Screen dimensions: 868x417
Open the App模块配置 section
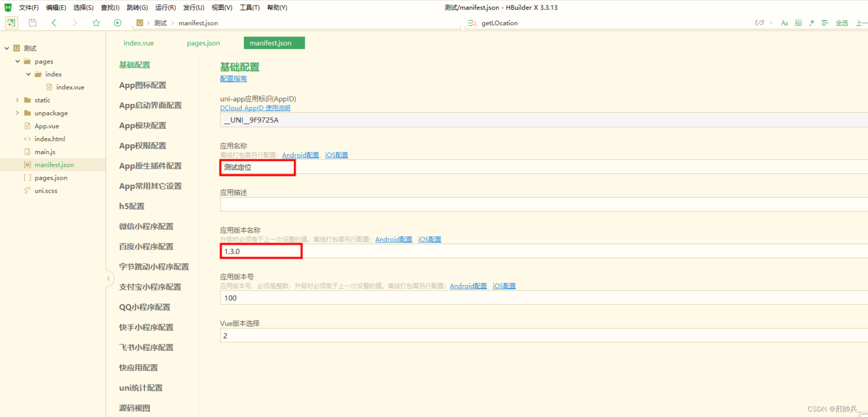tap(143, 126)
